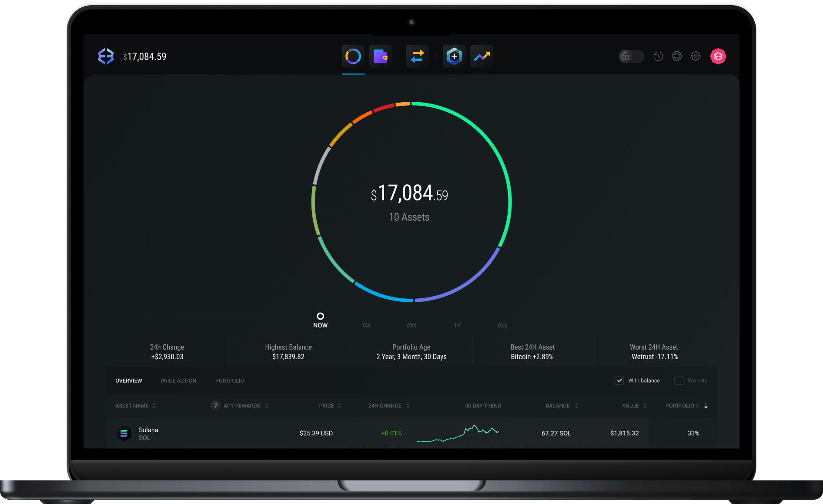Click the Highest Balance $17,839.82 stat

point(288,352)
